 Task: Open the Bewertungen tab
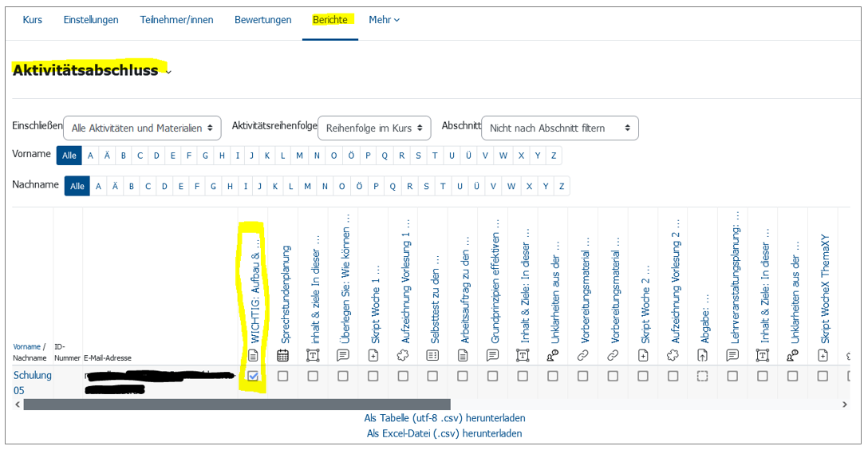pyautogui.click(x=263, y=20)
